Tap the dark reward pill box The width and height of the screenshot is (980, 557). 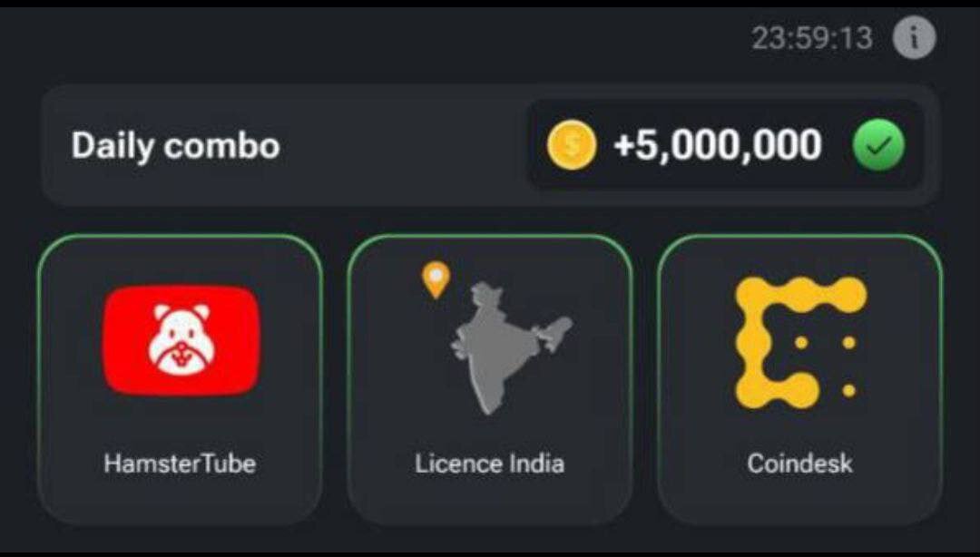(726, 145)
